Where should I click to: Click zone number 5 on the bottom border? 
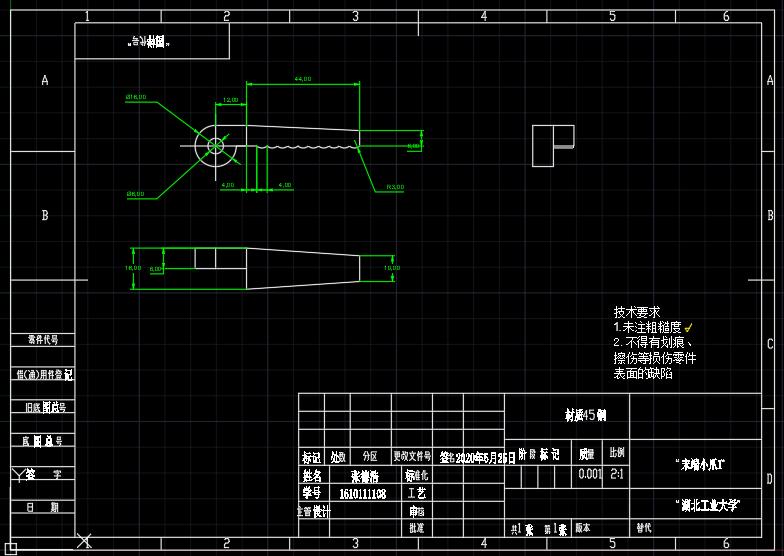coord(612,543)
